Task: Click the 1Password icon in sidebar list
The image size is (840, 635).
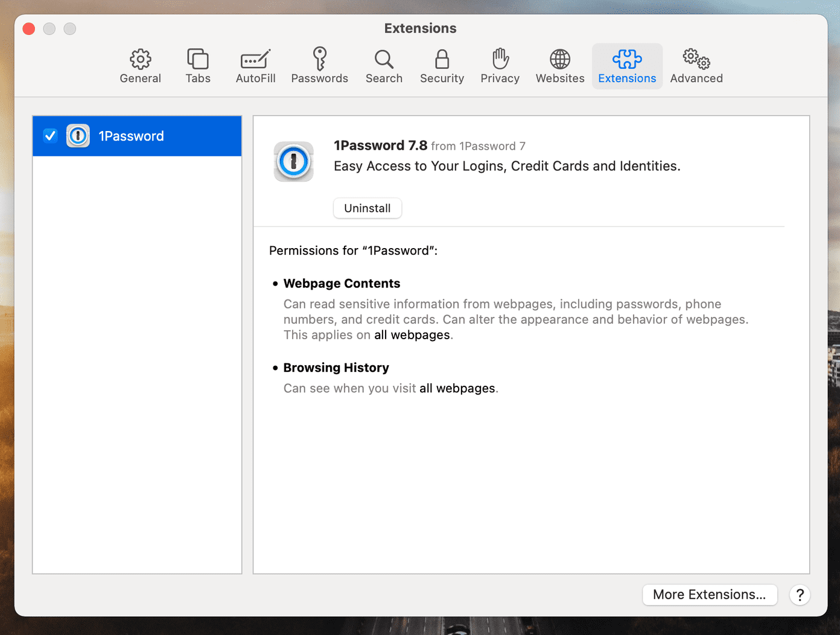Action: coord(78,136)
